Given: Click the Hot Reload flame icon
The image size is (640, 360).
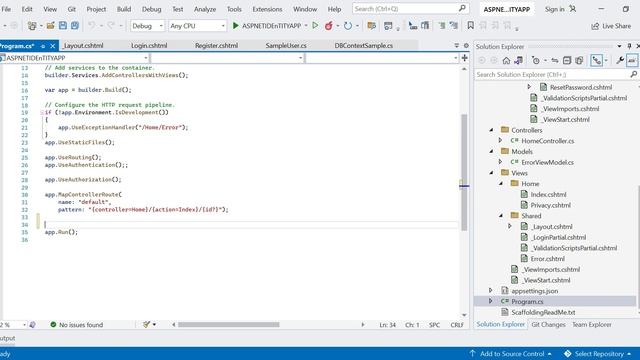Looking at the screenshot, I should coord(329,26).
